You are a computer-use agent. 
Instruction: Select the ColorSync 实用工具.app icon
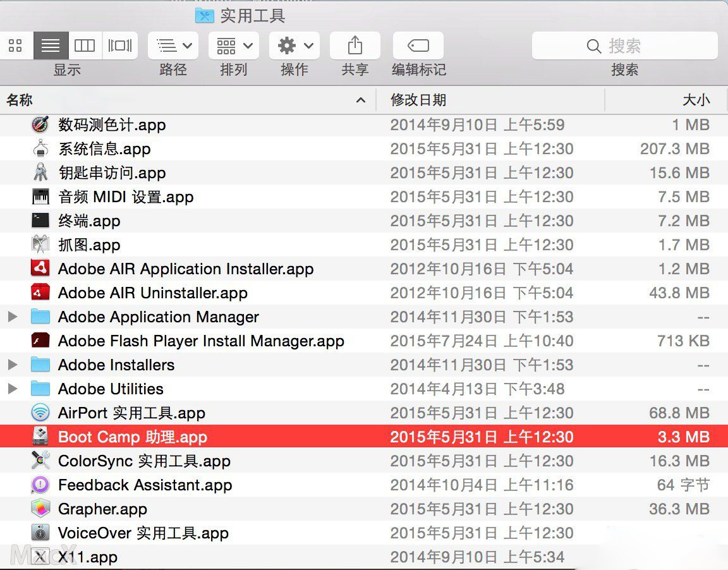point(40,461)
